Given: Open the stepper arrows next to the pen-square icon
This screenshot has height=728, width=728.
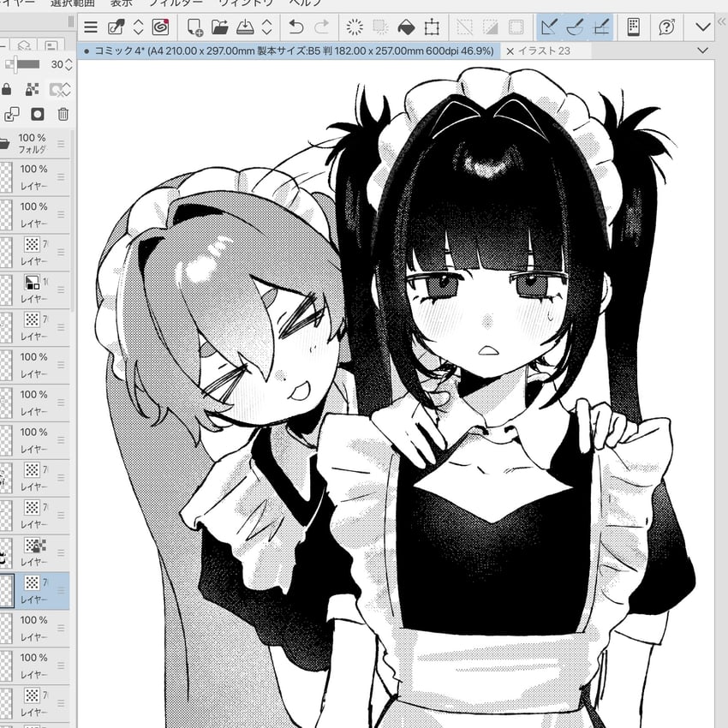Looking at the screenshot, I should coord(139,27).
